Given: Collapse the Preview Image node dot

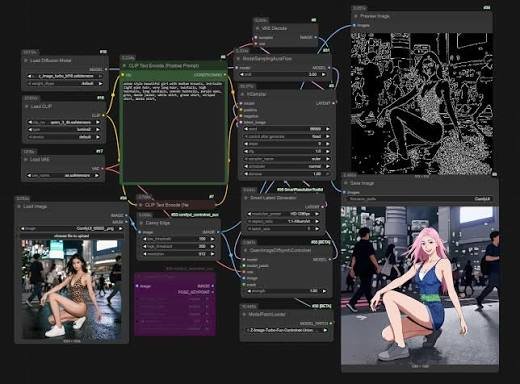Looking at the screenshot, I should pyautogui.click(x=356, y=16).
